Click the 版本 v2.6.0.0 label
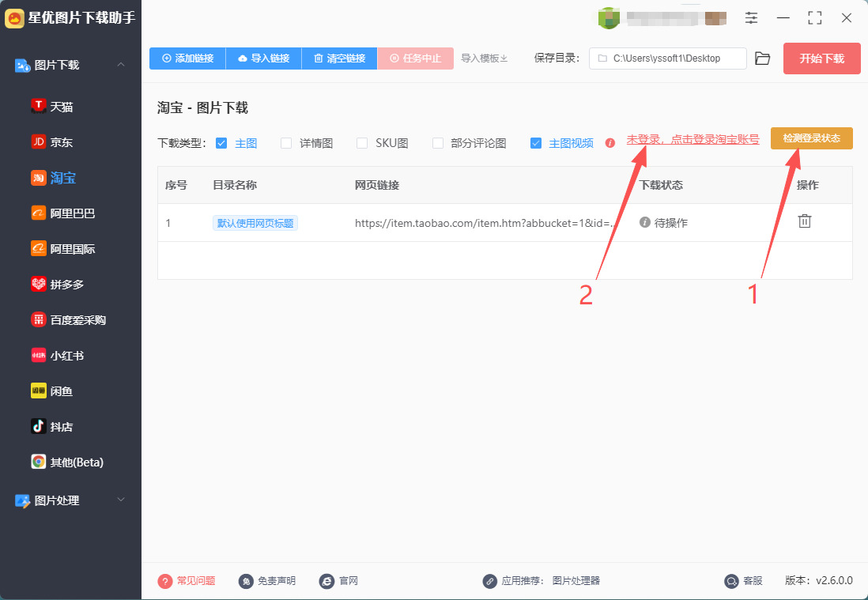The height and width of the screenshot is (600, 868). [x=819, y=580]
